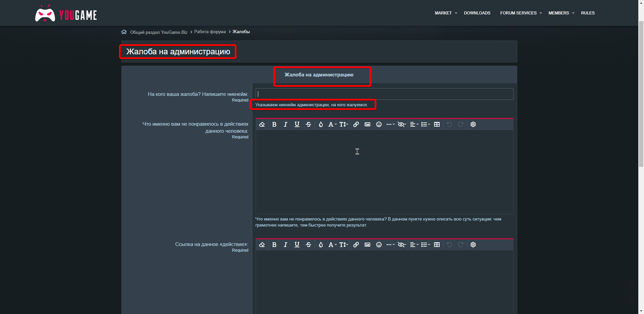Open hide/spoiler dropdown in 'Ссылка на данное действие' editor
644x314 pixels.
coord(402,245)
